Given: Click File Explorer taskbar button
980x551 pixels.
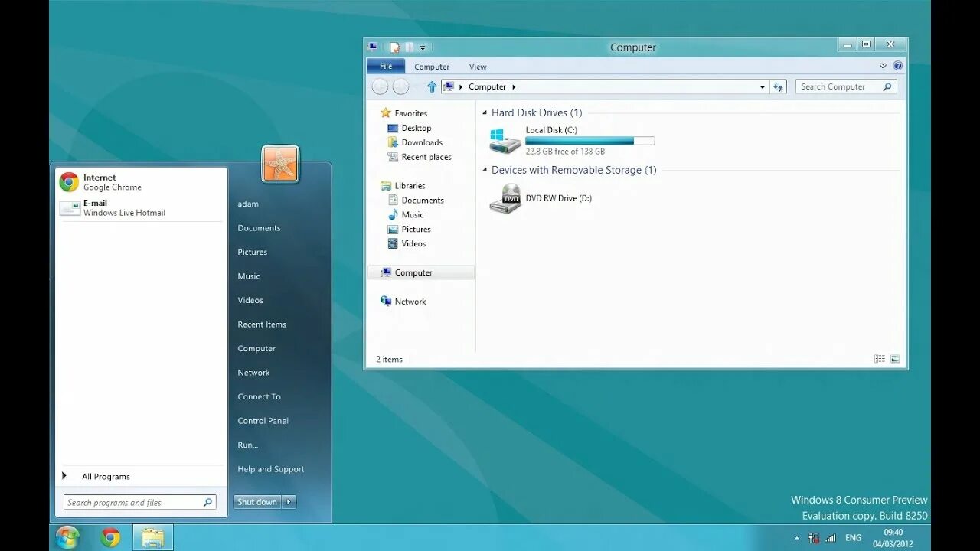Looking at the screenshot, I should tap(153, 538).
